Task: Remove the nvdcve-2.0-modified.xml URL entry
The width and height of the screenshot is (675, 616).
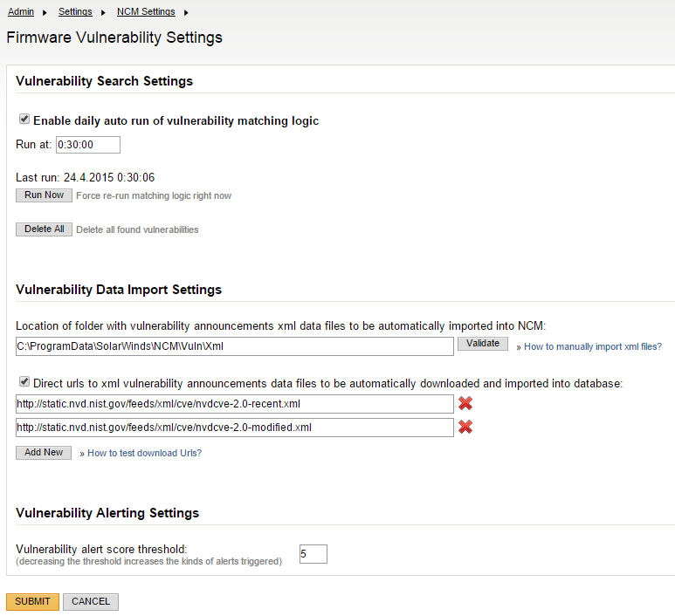Action: (465, 427)
